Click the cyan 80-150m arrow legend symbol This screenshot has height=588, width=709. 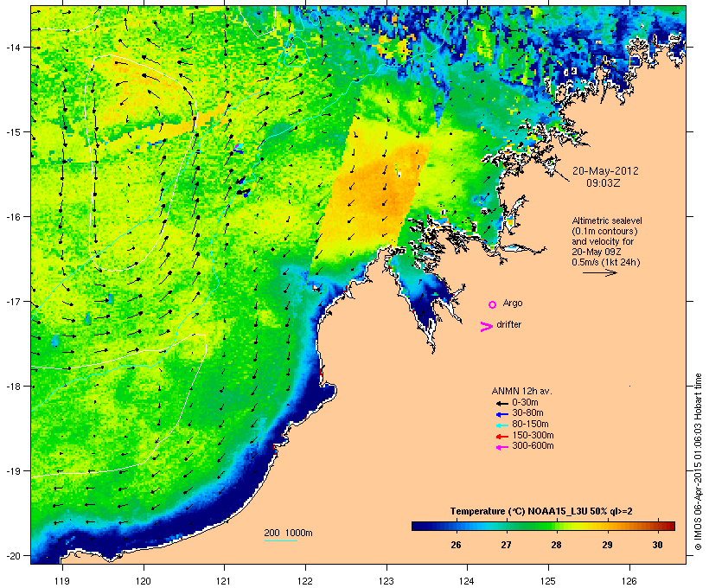501,425
